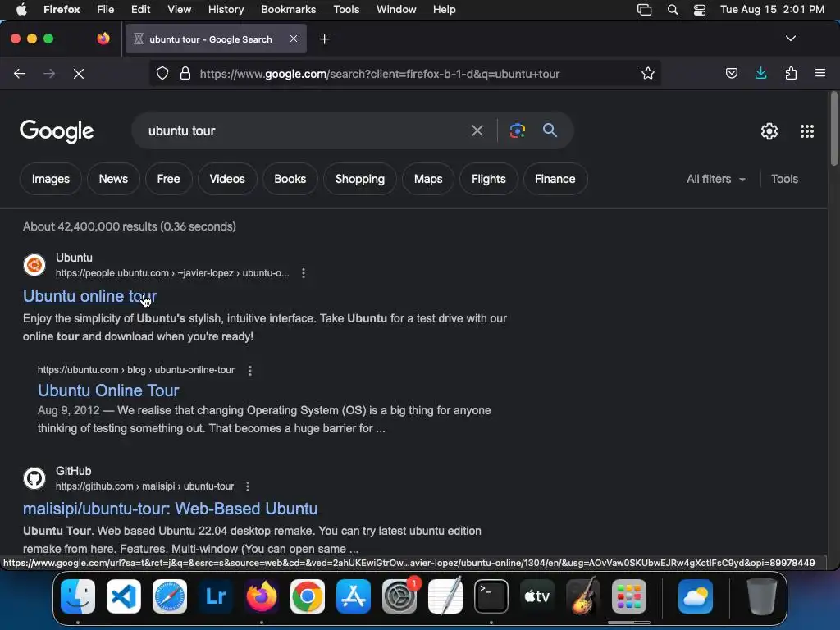Image resolution: width=840 pixels, height=630 pixels.
Task: Filter results by Books
Action: point(290,179)
